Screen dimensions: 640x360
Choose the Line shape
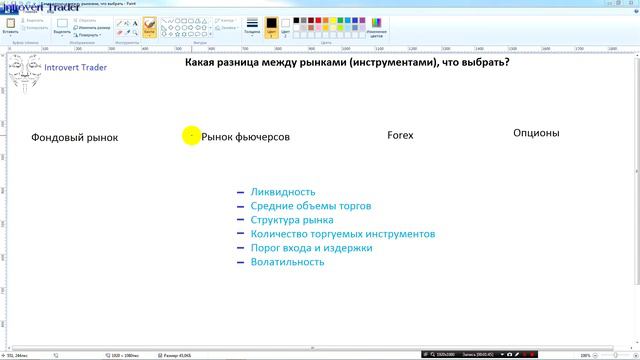tap(164, 21)
